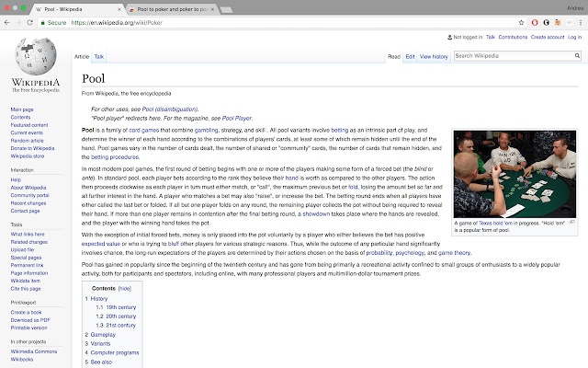Click Donate to Wikipedia link
The image size is (588, 368).
click(33, 148)
